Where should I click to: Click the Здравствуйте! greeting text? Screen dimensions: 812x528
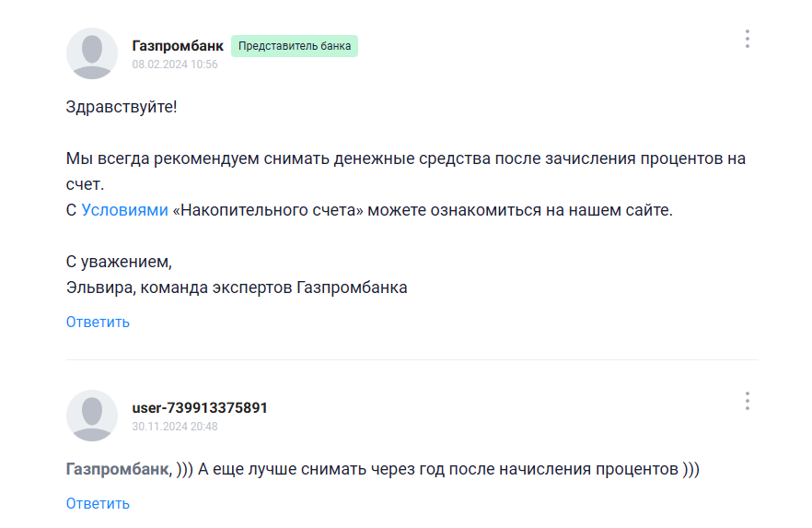[x=122, y=107]
